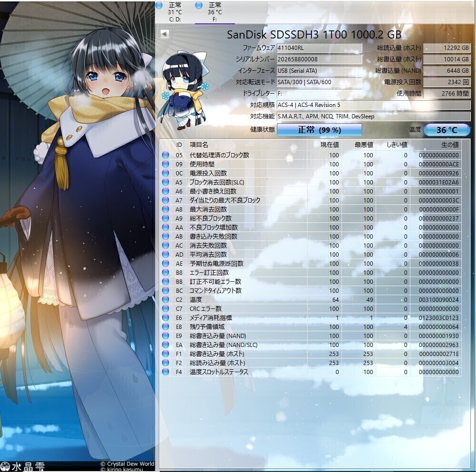Click the 現在値 column header
Viewport: 476px width, 472px height.
(330, 145)
